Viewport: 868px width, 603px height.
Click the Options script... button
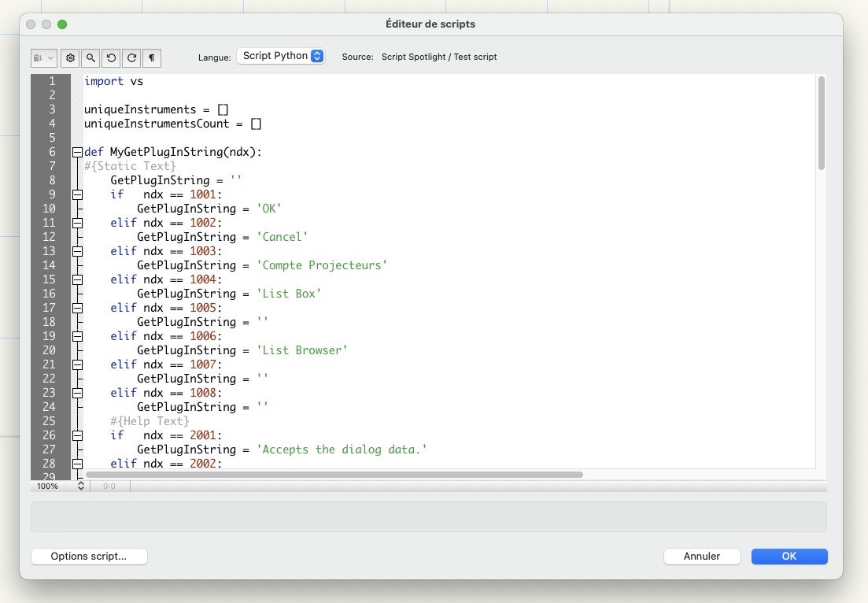pos(89,557)
